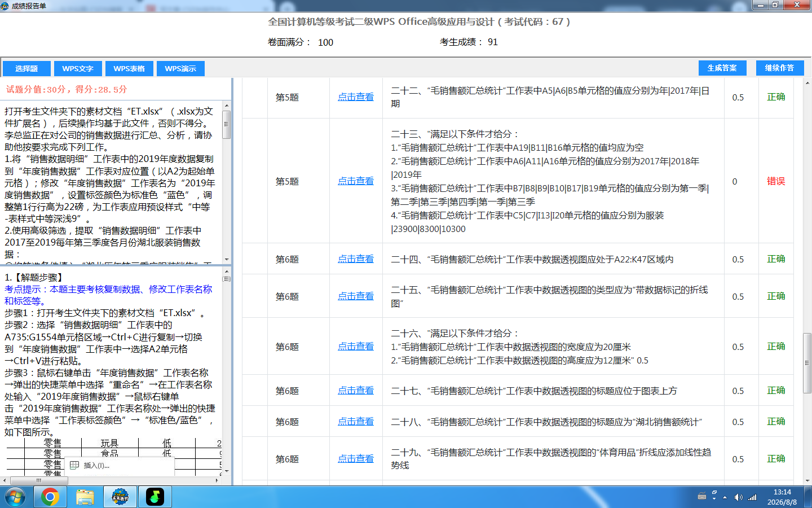This screenshot has width=812, height=508.
Task: Click the red 错误 result for item 二十三
Action: [x=776, y=181]
